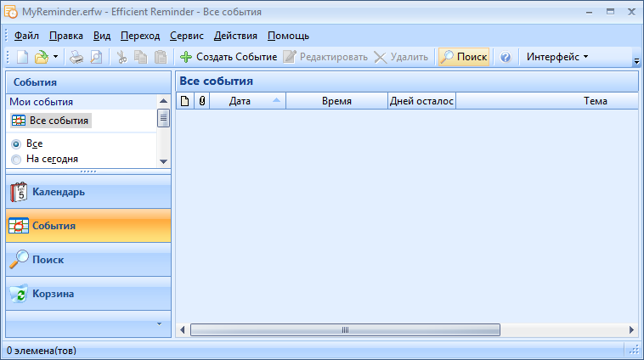Sort by the Дата column header
This screenshot has width=644, height=360.
[248, 101]
